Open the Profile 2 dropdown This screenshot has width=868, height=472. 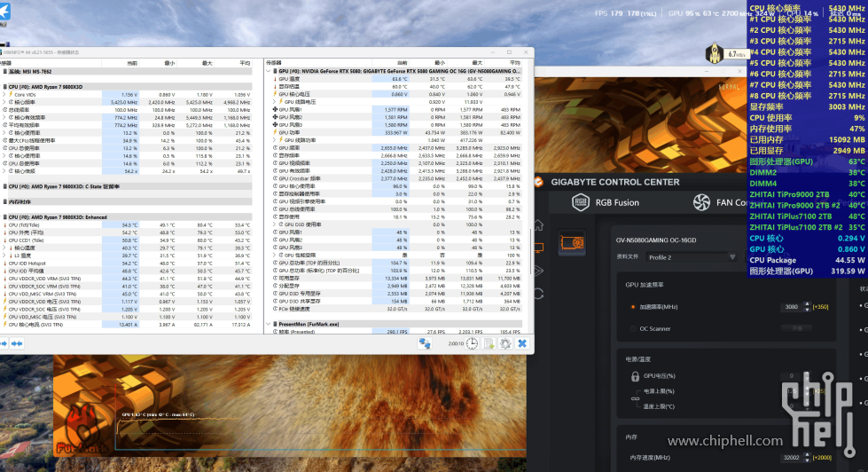coord(692,257)
